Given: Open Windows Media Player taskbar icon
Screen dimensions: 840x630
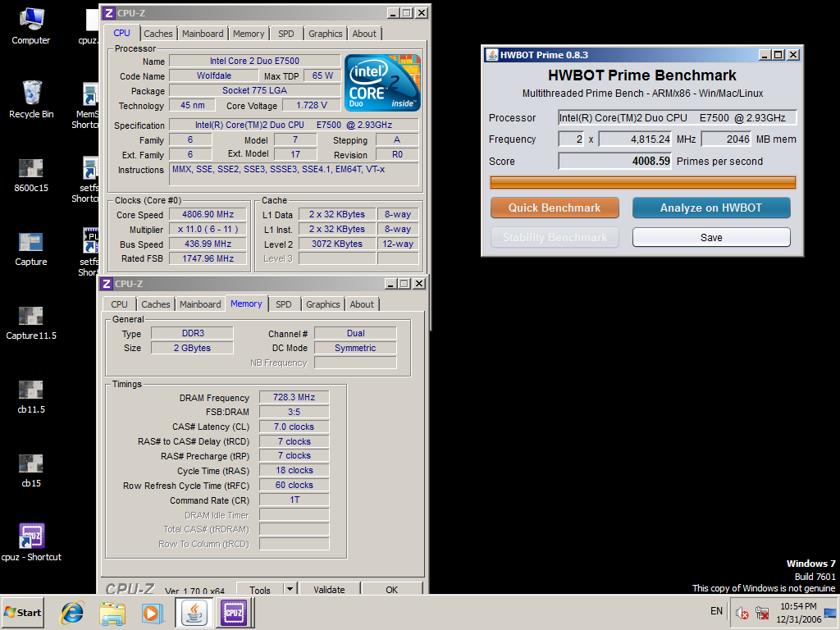Looking at the screenshot, I should click(152, 613).
